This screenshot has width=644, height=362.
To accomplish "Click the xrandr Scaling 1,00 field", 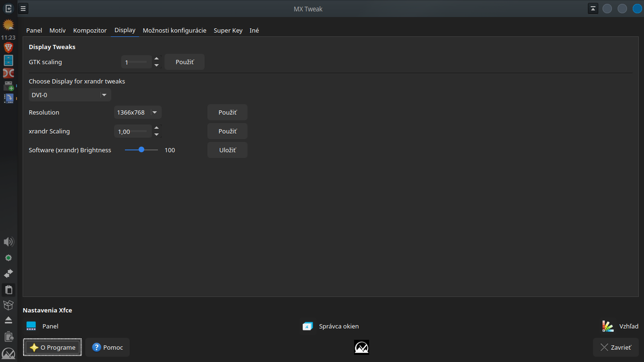I will 133,132.
